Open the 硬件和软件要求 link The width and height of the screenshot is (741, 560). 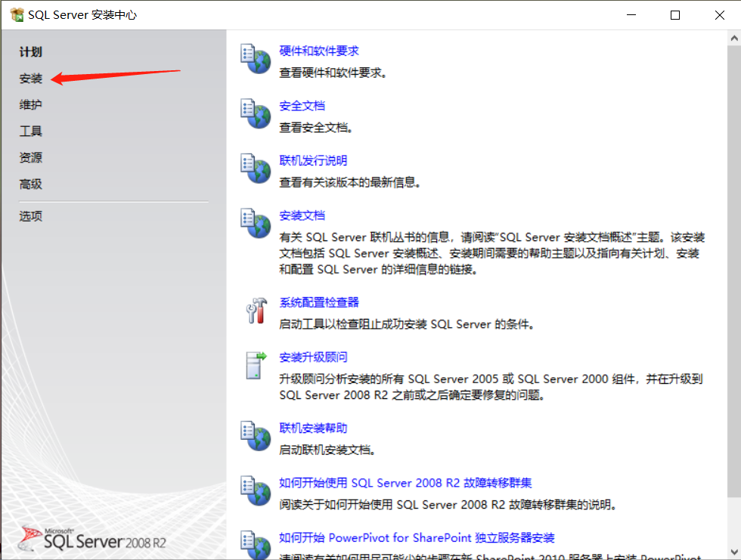tap(319, 51)
